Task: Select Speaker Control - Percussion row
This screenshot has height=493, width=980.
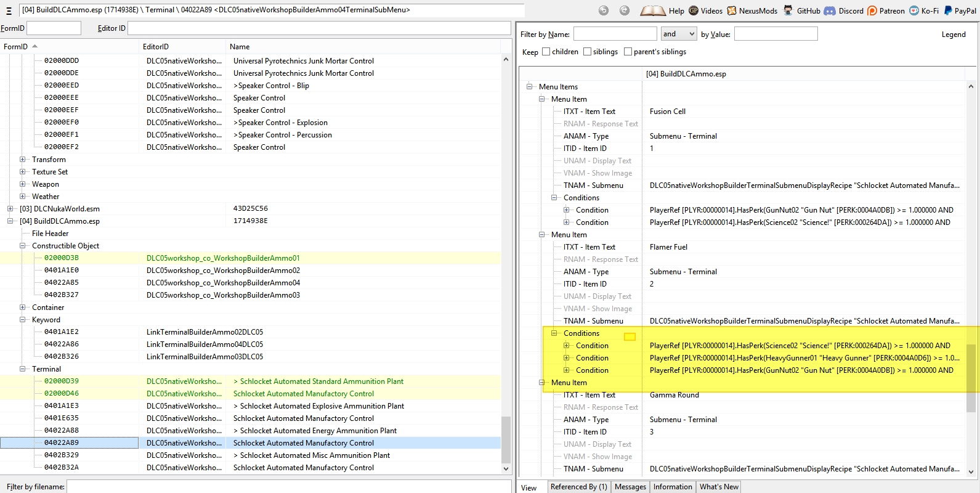Action: (250, 135)
